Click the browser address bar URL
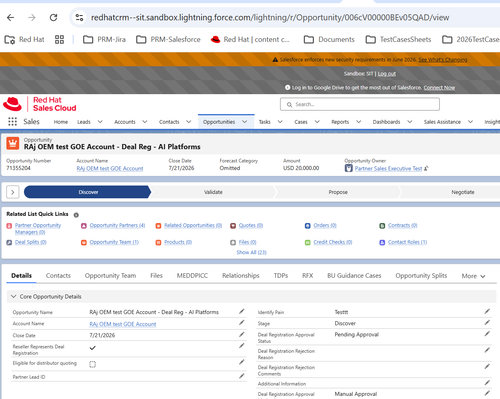 click(270, 17)
